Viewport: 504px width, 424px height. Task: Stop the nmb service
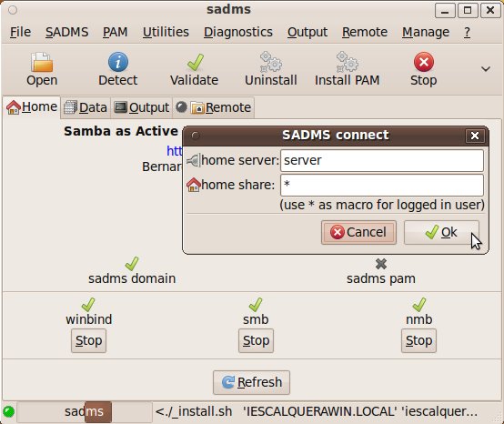click(x=418, y=340)
